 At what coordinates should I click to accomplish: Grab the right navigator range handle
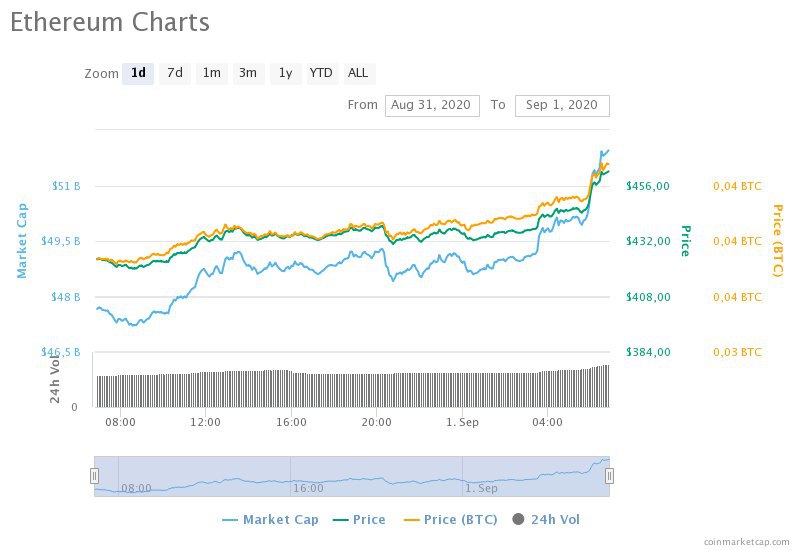click(609, 476)
